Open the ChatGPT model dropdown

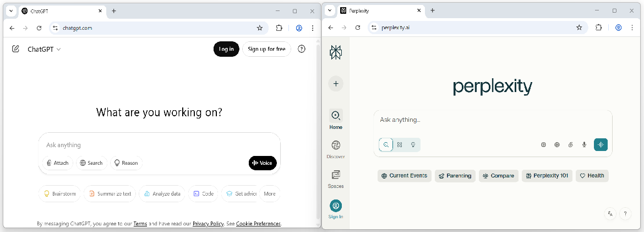point(45,49)
